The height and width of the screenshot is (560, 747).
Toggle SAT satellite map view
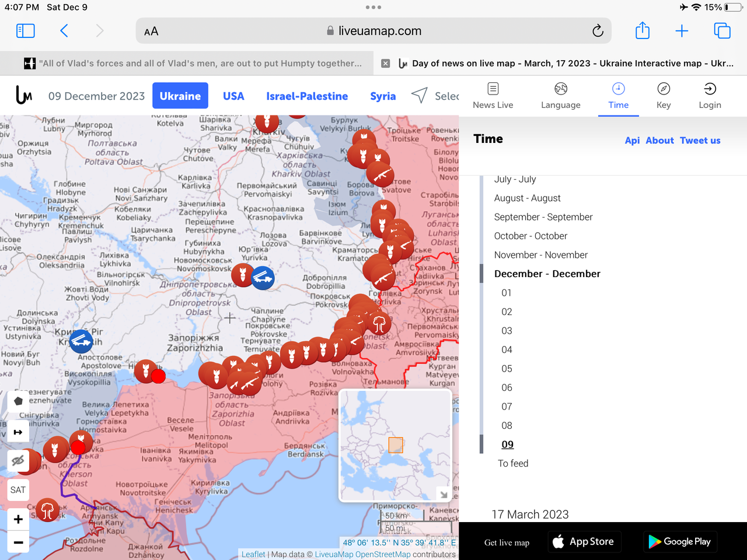pyautogui.click(x=18, y=490)
